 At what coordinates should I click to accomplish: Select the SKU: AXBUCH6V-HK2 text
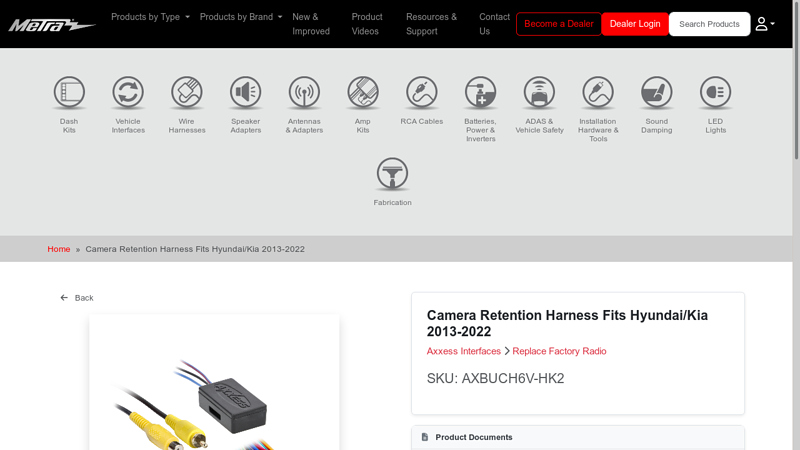495,379
